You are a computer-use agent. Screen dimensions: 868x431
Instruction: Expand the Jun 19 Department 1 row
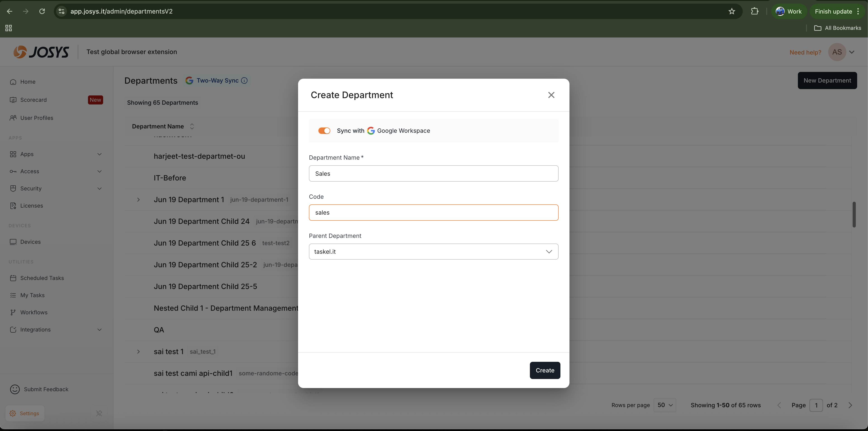[138, 200]
